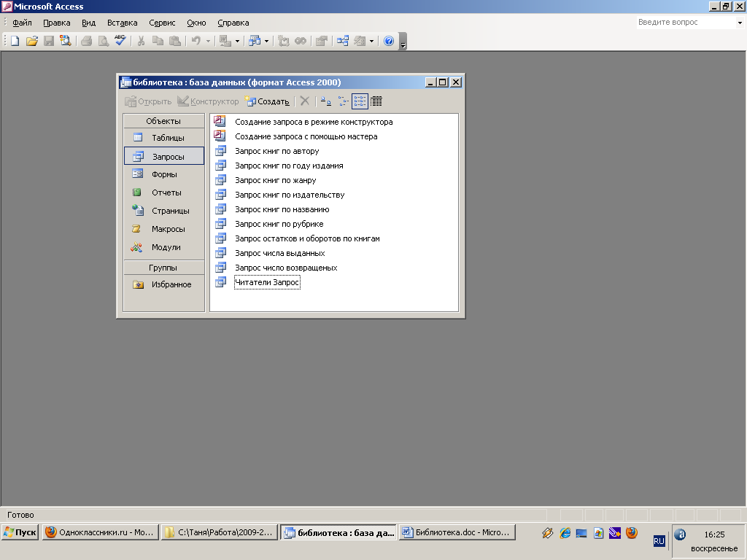Select Формы in objects panel
This screenshot has height=560, width=747.
pos(163,174)
